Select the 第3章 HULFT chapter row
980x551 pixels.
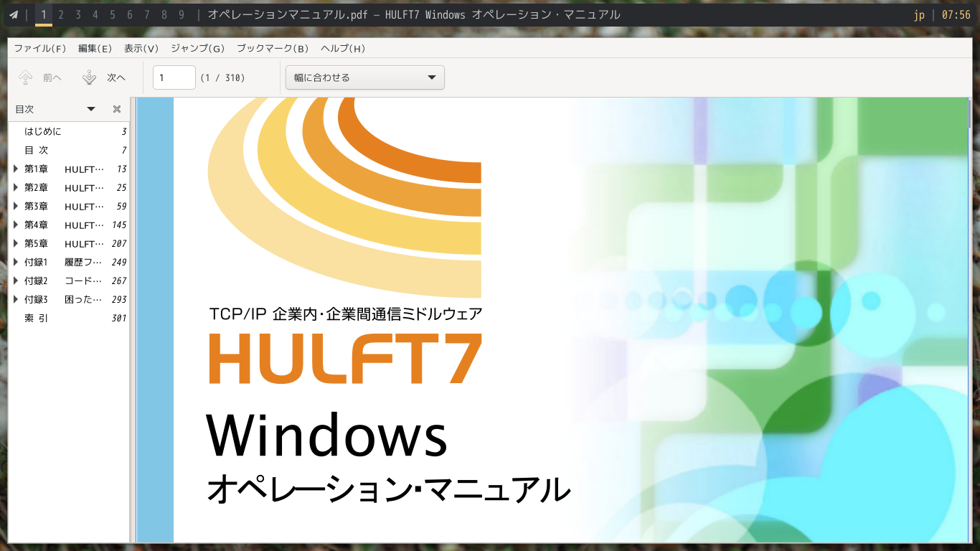tap(69, 206)
